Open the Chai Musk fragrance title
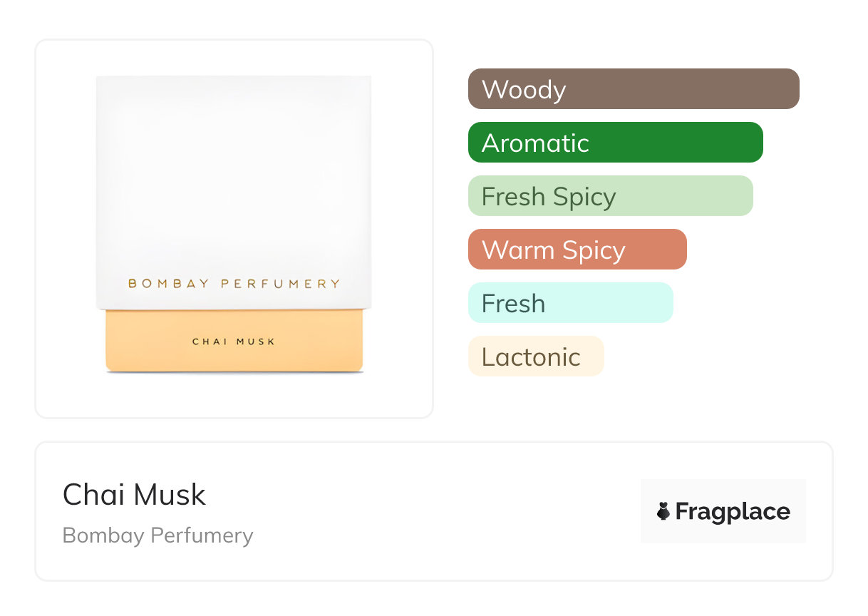 tap(134, 495)
